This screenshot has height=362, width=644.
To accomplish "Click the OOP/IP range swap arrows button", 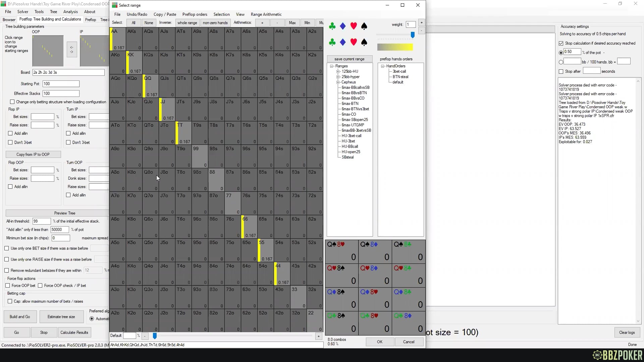I will click(x=71, y=50).
